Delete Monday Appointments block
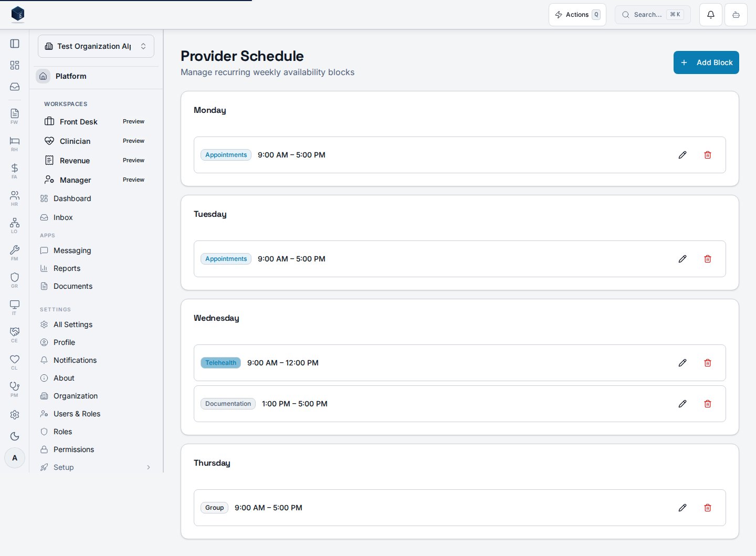Screen dimensions: 756x556 (x=708, y=155)
